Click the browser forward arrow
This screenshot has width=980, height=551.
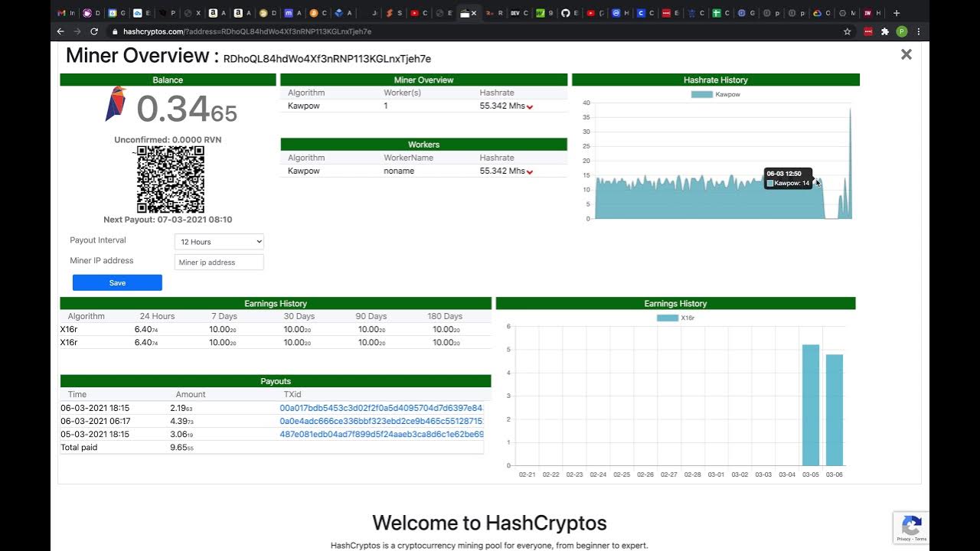[77, 31]
